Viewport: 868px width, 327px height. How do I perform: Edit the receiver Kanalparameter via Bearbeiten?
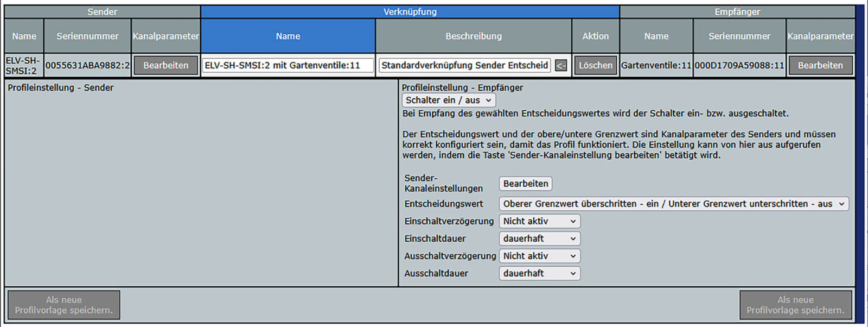click(x=820, y=65)
